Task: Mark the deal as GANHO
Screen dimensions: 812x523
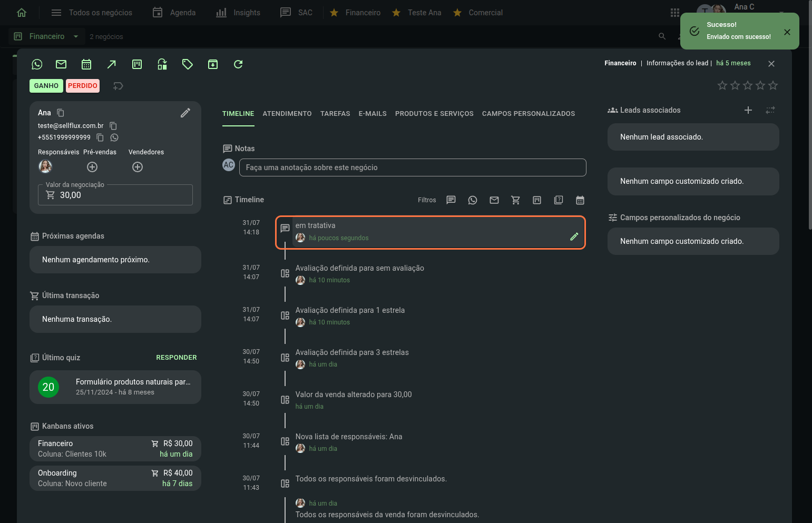Action: [46, 86]
